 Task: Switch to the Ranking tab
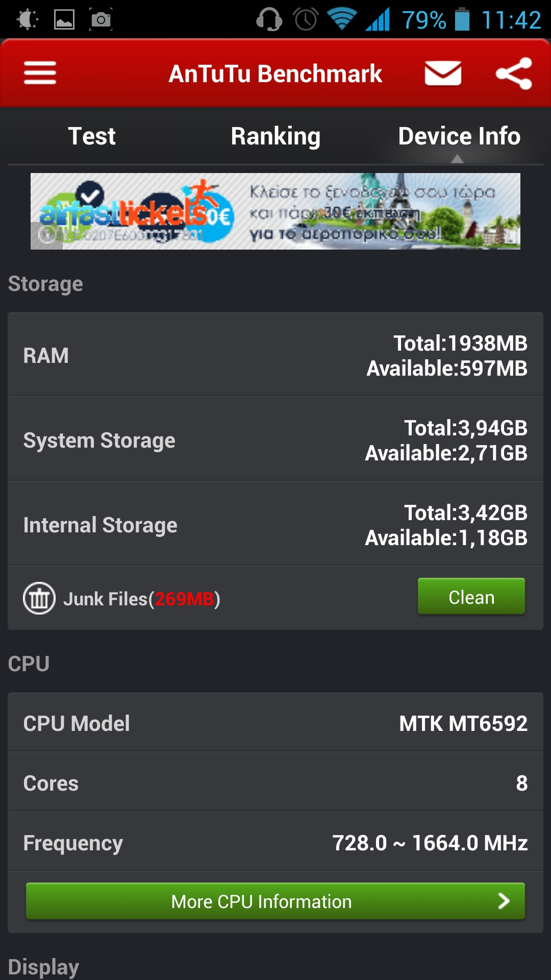pyautogui.click(x=275, y=136)
